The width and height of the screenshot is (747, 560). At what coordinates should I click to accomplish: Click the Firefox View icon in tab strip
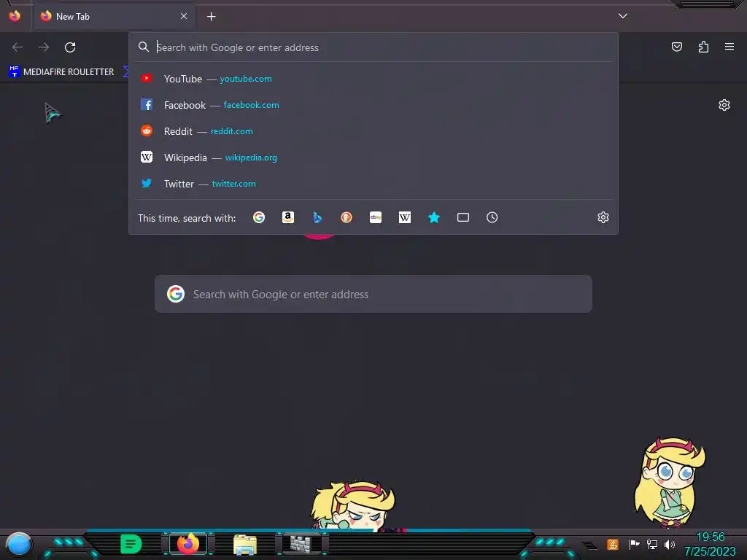(x=15, y=16)
